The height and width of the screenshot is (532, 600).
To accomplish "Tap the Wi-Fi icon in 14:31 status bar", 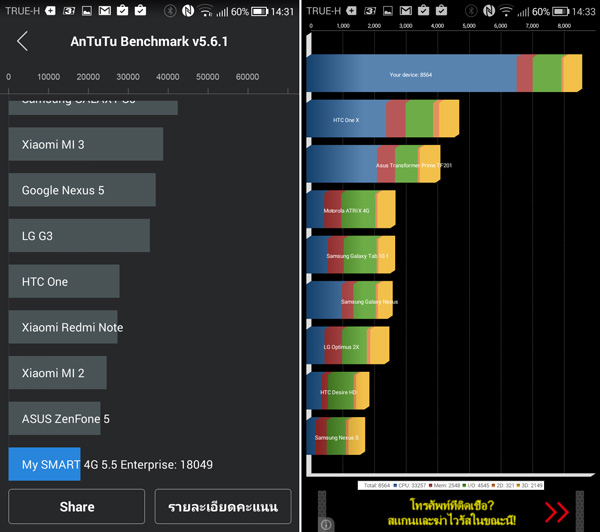I will (206, 11).
